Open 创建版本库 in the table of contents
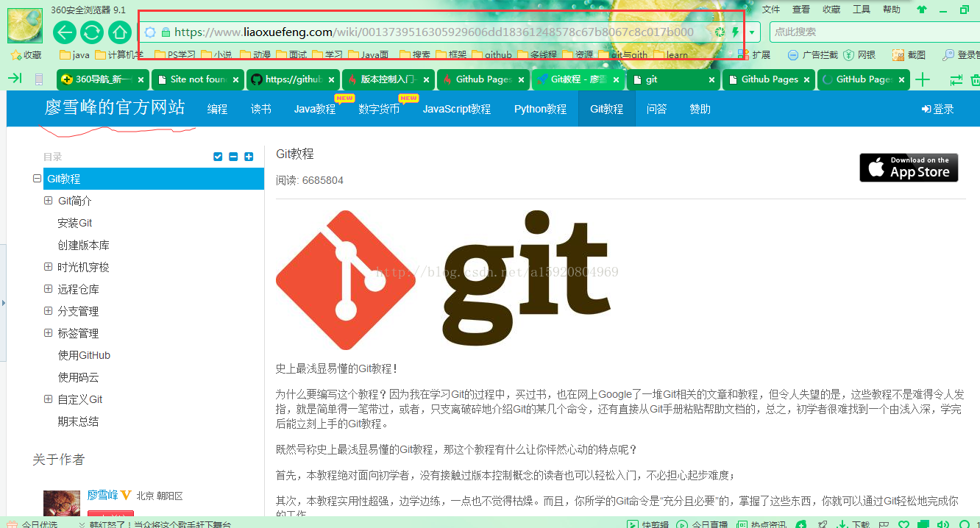The image size is (980, 528). tap(84, 245)
